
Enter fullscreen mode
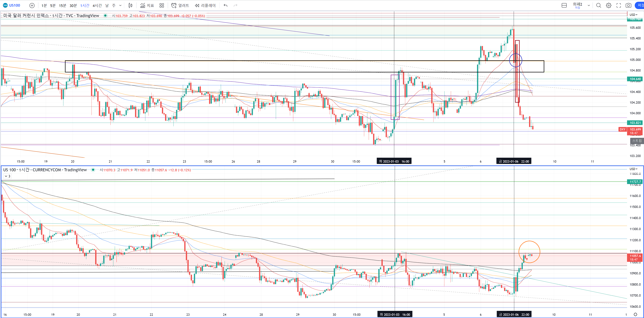618,5
